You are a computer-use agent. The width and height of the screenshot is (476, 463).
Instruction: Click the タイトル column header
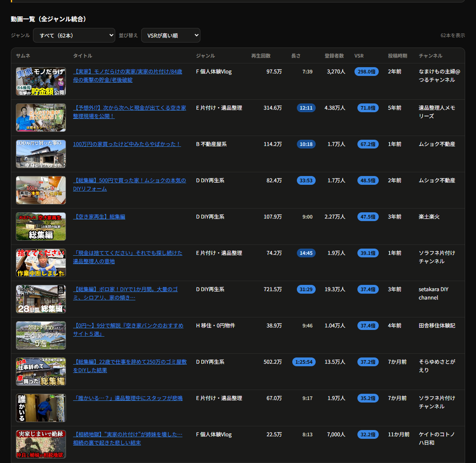83,56
